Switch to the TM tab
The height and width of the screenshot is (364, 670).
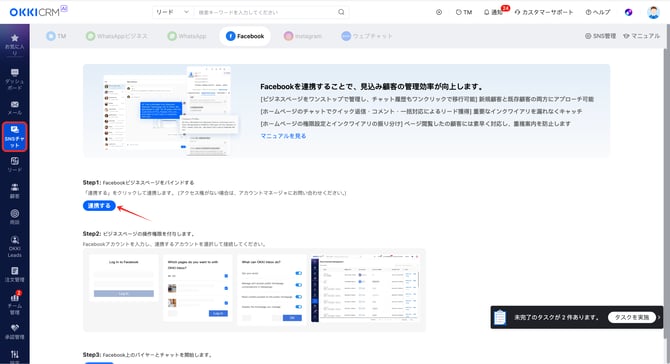(56, 36)
